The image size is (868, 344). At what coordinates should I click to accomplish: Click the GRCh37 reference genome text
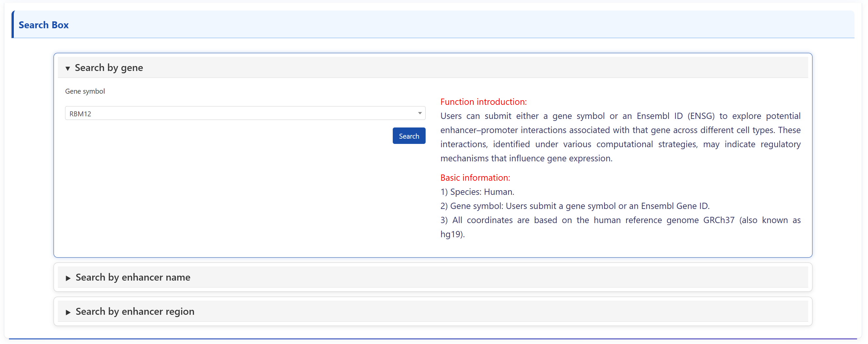point(718,220)
